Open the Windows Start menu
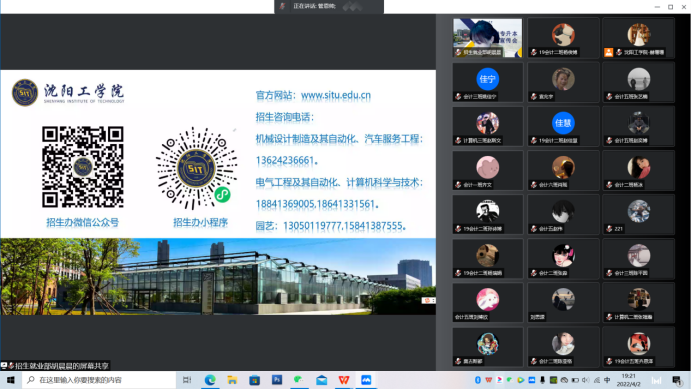Screen dimensions: 692x389 tap(11, 380)
